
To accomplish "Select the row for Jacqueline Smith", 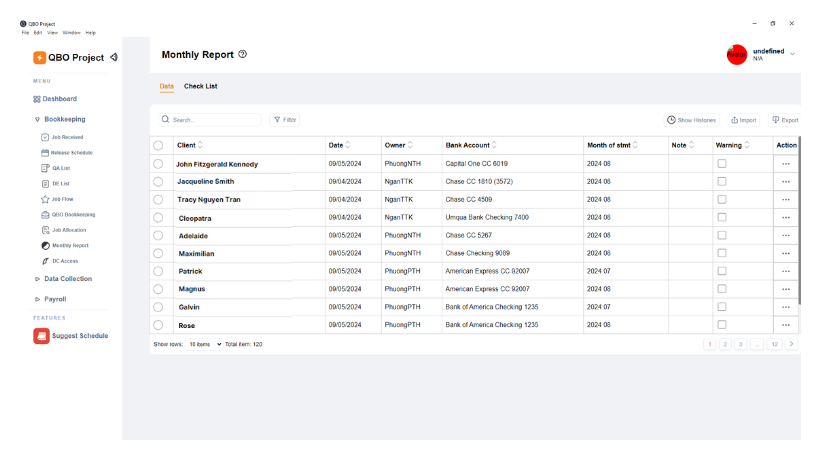I will point(158,181).
